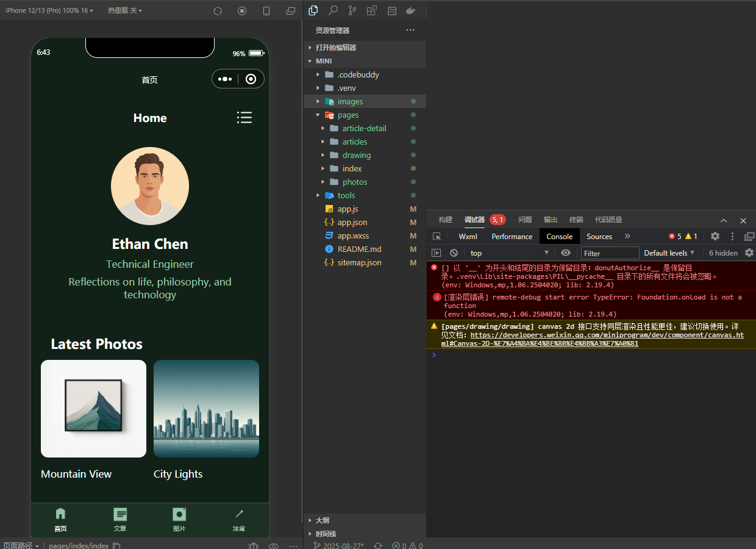Open the Mountain View photo thumbnail
The height and width of the screenshot is (549, 756).
click(x=93, y=408)
